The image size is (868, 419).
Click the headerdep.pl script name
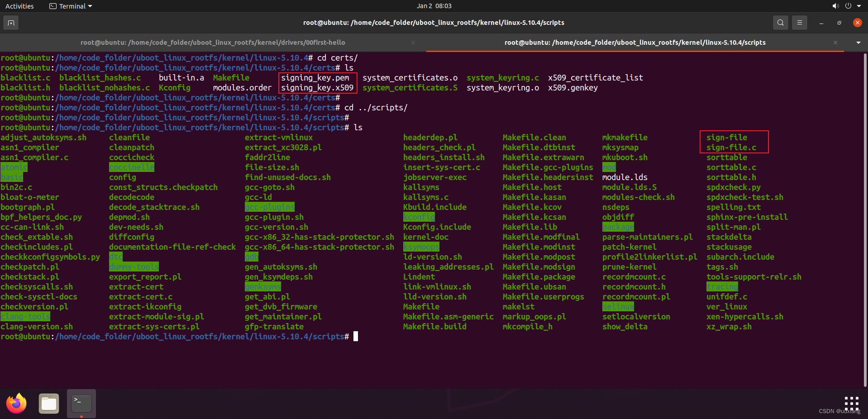click(x=430, y=138)
